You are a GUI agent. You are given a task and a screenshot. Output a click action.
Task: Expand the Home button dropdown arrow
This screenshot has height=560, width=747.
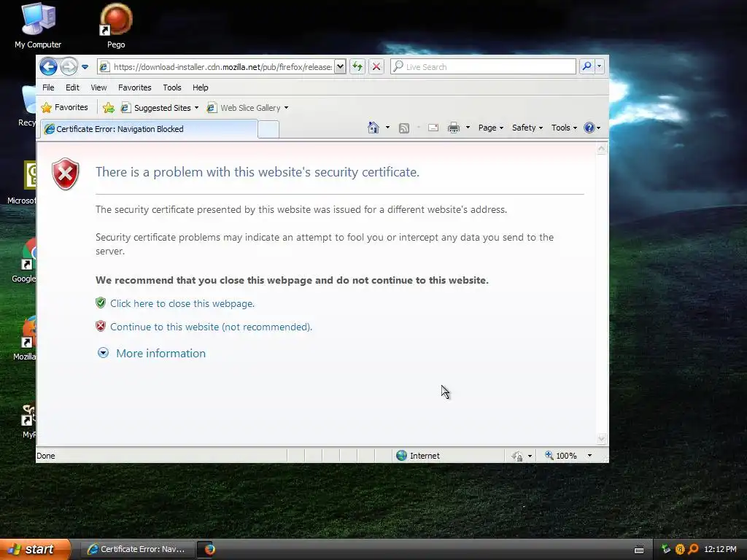(x=387, y=128)
